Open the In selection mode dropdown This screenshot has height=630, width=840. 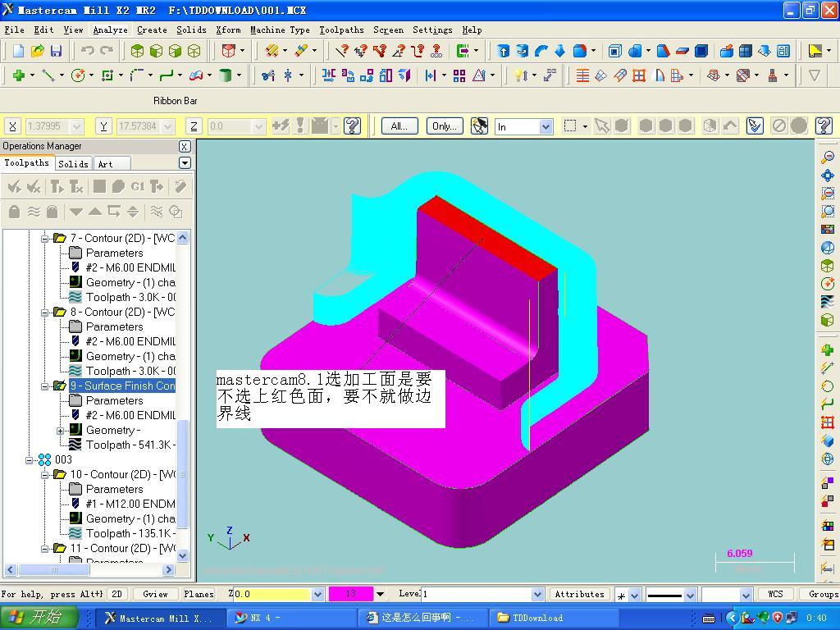546,126
